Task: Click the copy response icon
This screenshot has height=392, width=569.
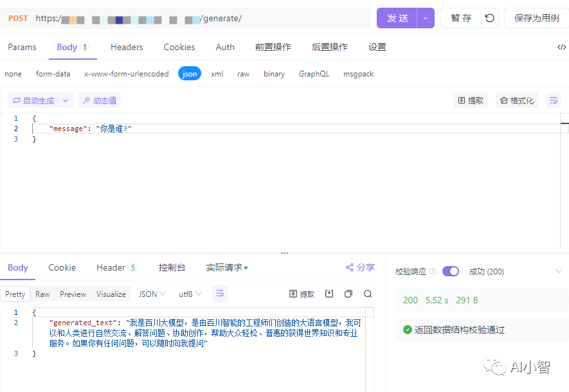Action: 348,294
